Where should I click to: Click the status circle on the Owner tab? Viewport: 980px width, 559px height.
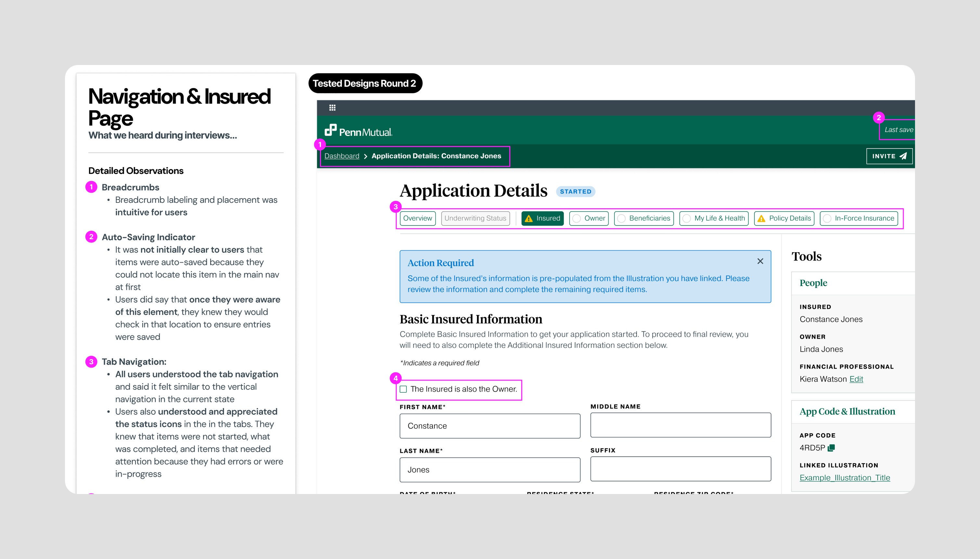coord(576,218)
